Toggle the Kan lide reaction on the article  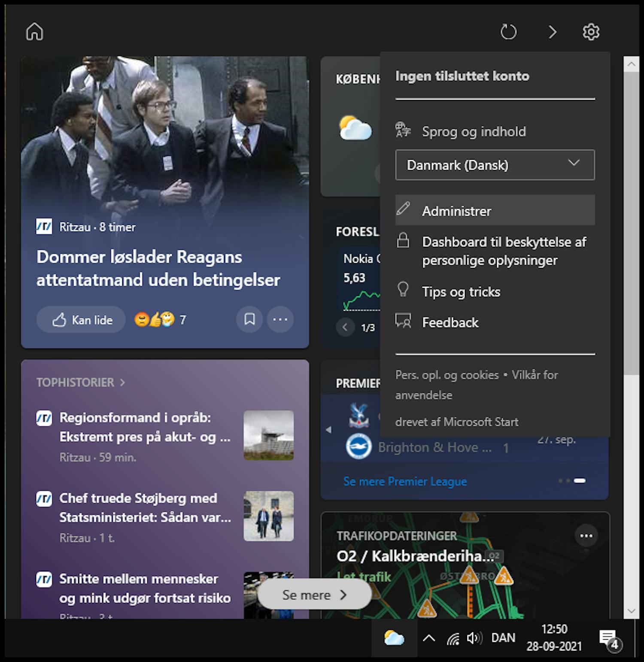80,319
